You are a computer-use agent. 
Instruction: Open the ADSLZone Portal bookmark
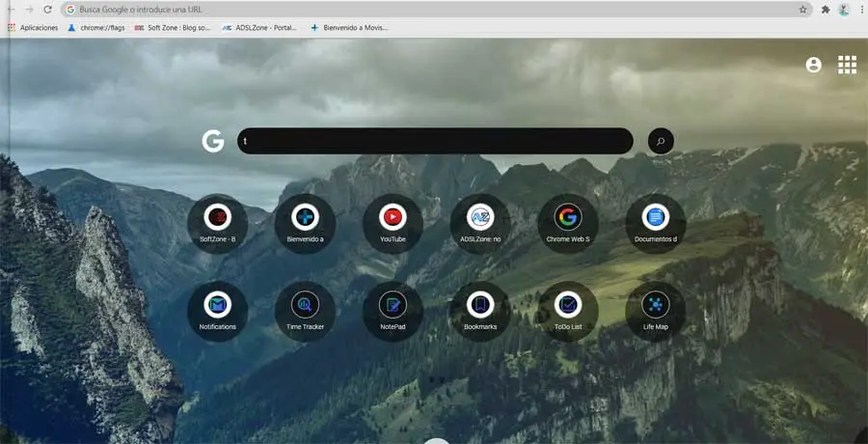[259, 28]
